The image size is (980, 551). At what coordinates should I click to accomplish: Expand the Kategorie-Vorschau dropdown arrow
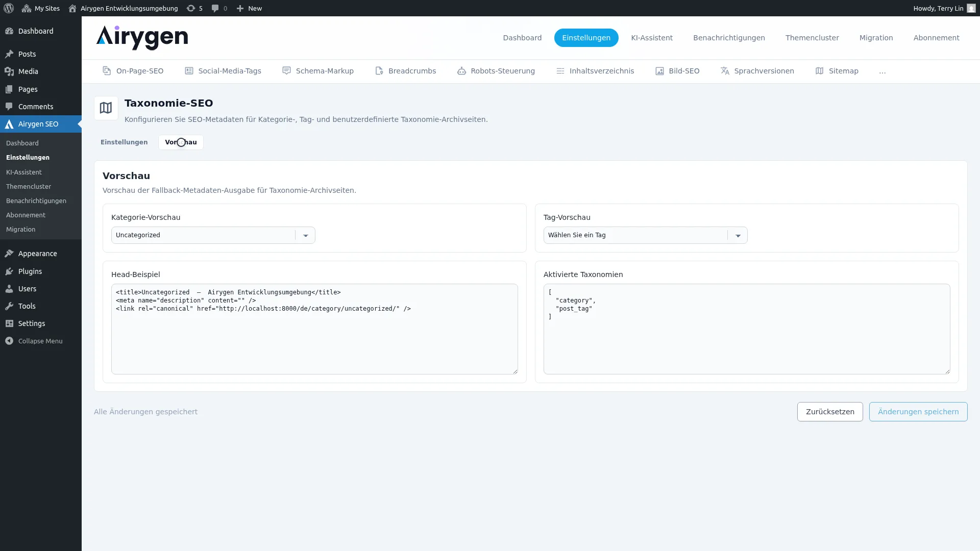click(306, 235)
